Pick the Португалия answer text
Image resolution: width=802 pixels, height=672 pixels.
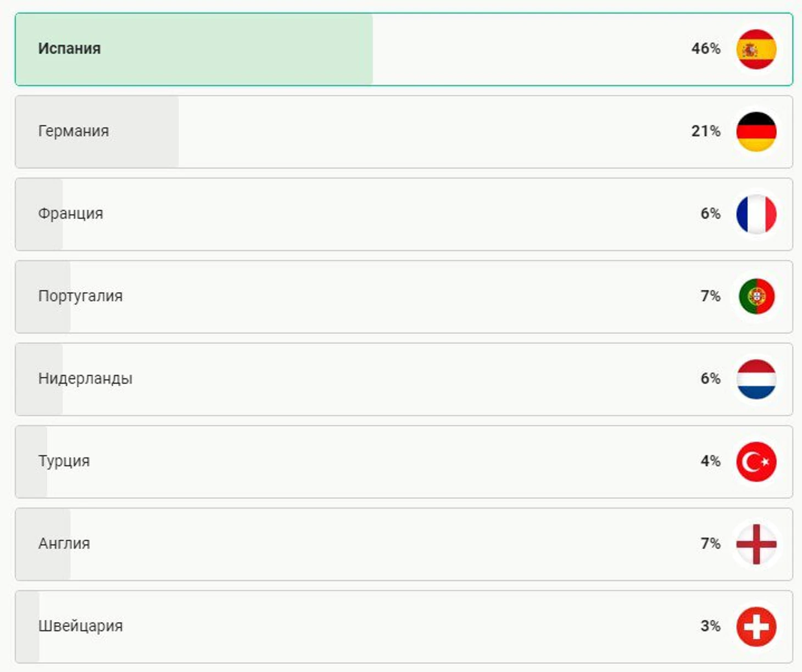[x=80, y=296]
